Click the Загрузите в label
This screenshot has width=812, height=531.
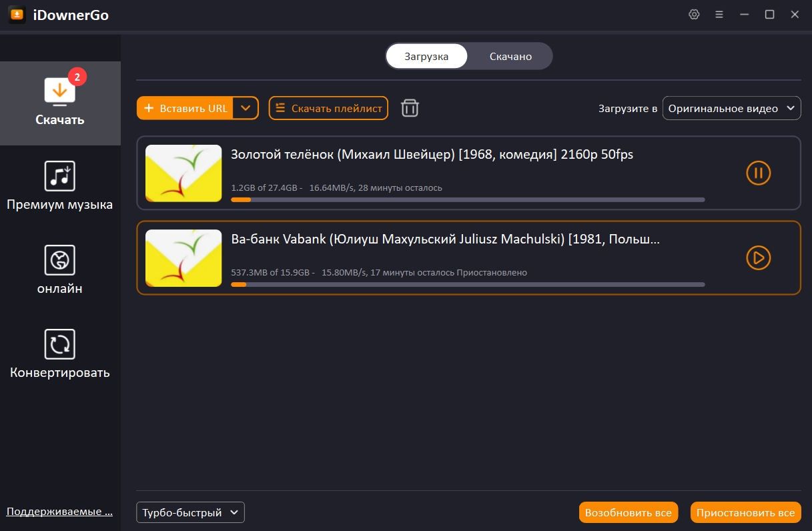point(628,109)
